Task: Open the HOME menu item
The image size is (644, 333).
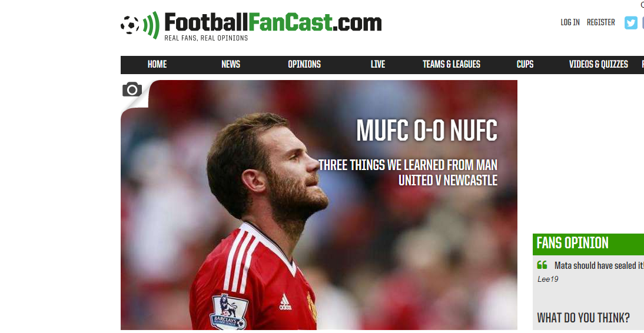Action: tap(157, 65)
